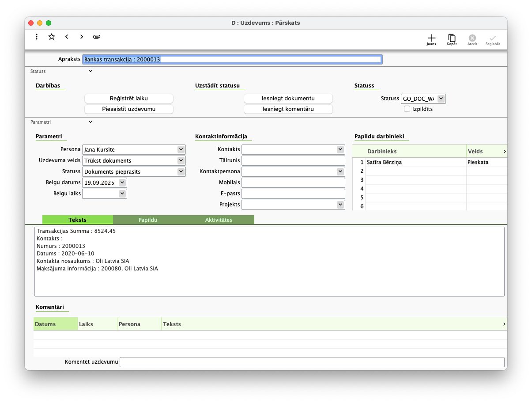Click the Piesaistīt uzdevumu button
Screen dimensions: 532x403
[x=129, y=109]
